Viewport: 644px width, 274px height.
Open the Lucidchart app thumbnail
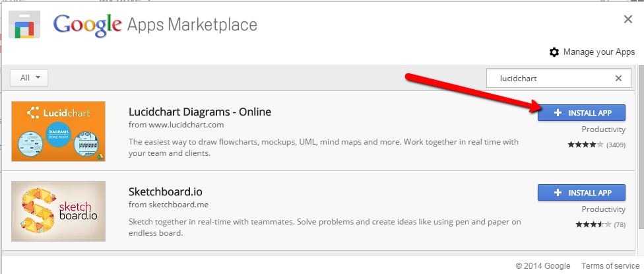(x=58, y=131)
